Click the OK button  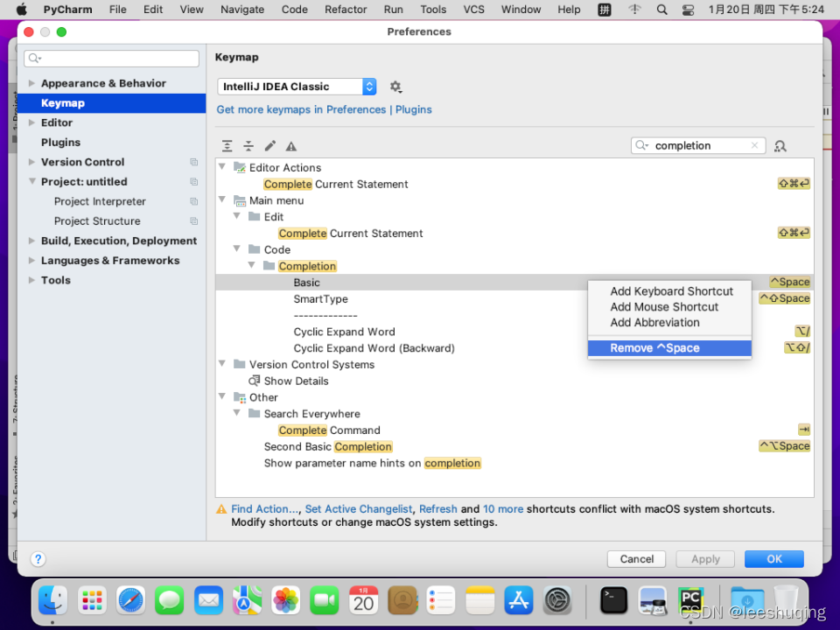(x=774, y=559)
